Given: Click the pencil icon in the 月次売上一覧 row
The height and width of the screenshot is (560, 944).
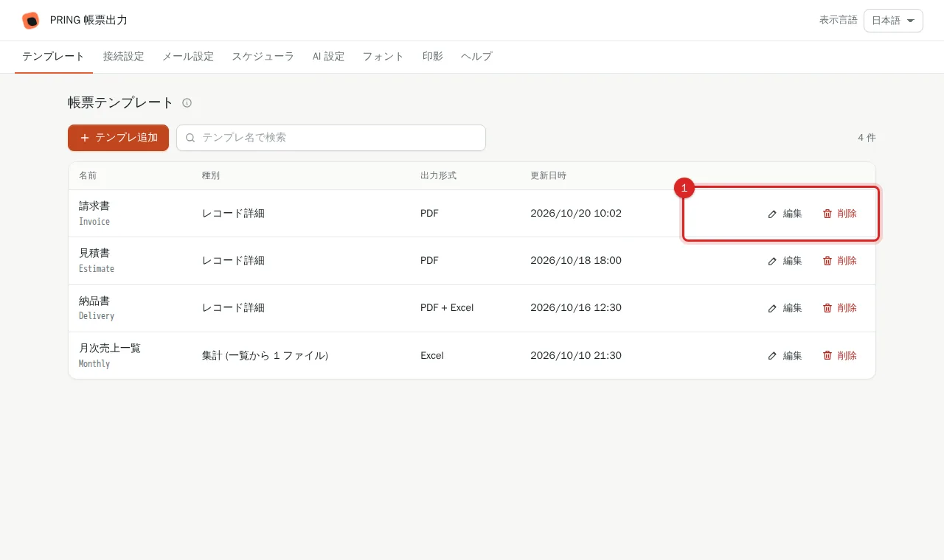Looking at the screenshot, I should tap(772, 356).
